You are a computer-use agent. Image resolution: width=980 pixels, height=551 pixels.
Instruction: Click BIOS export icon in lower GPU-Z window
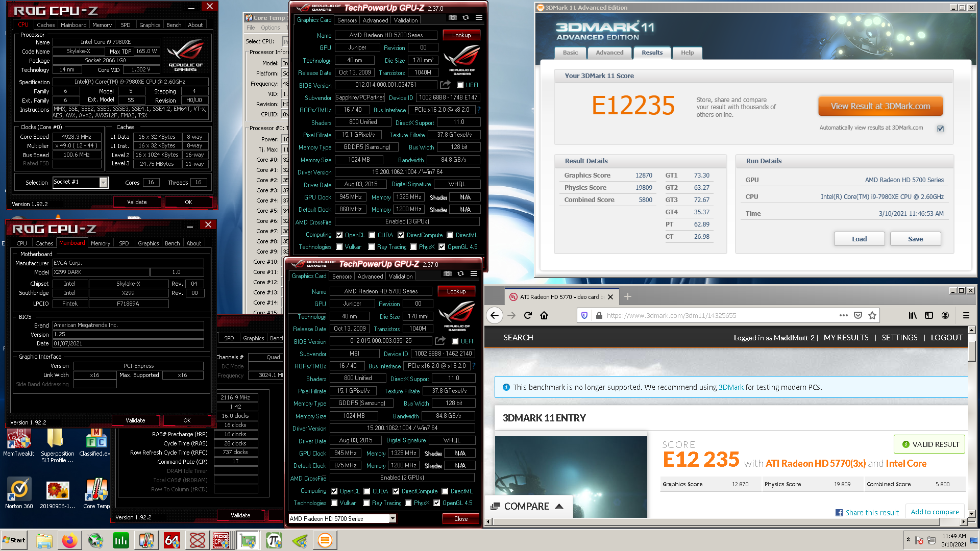440,341
